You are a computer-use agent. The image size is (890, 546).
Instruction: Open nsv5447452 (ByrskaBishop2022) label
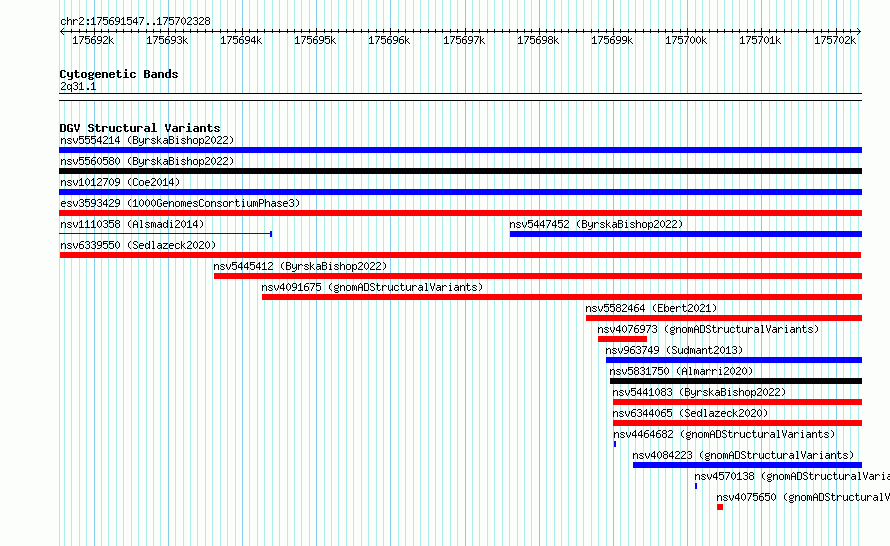click(x=596, y=224)
